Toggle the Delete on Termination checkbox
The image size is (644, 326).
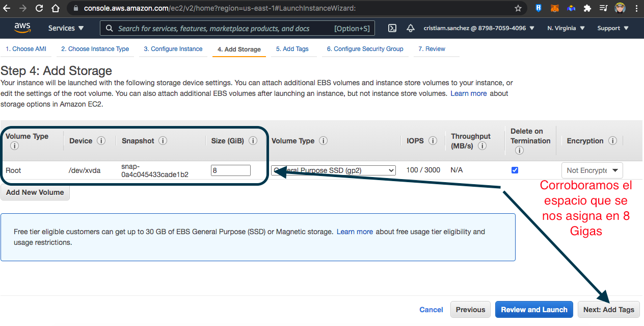pos(515,170)
